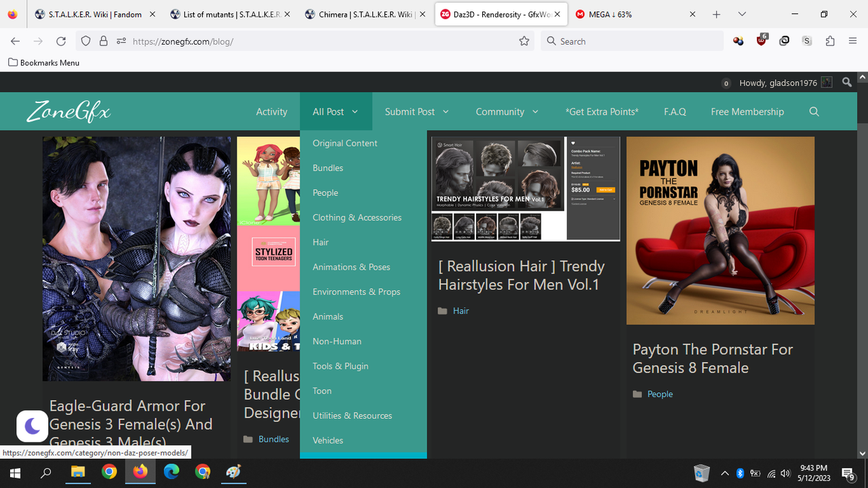Screen dimensions: 868x488
Task: Bookmark this page with the star icon
Action: point(524,41)
